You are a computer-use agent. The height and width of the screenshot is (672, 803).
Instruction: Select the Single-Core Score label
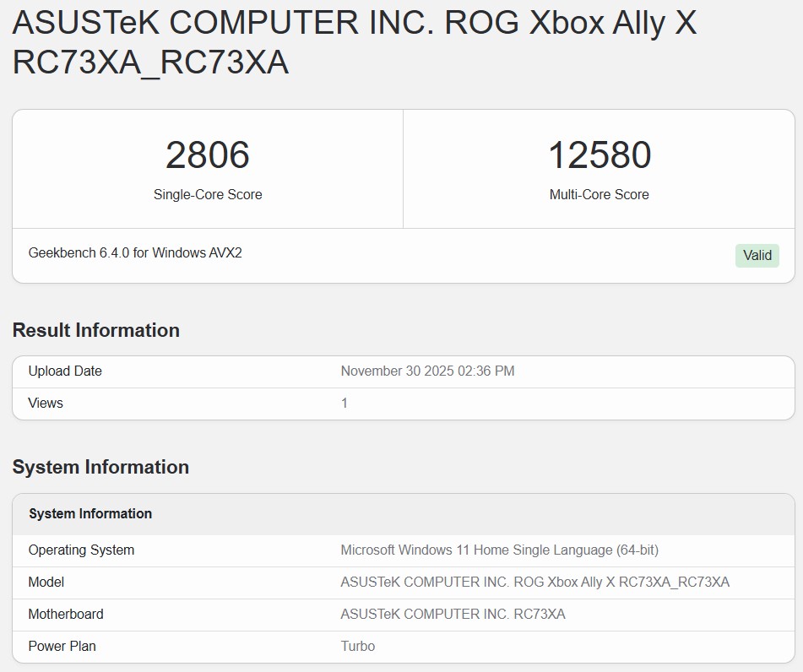[x=208, y=194]
